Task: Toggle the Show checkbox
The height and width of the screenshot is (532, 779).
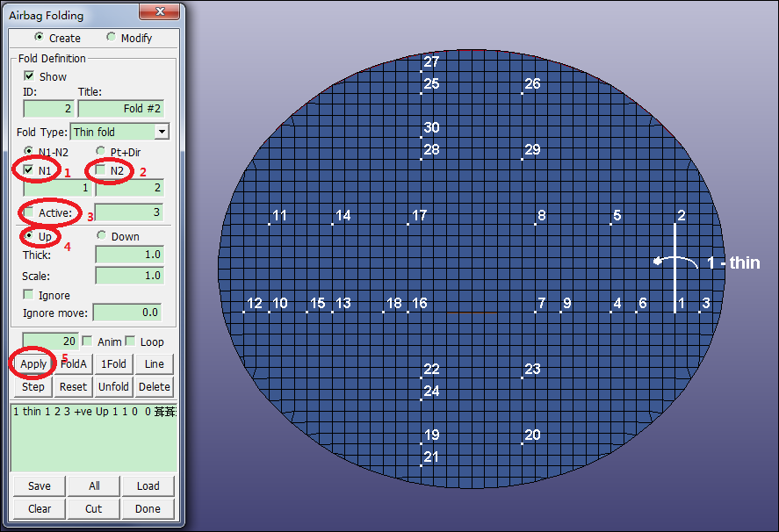Action: [x=29, y=76]
